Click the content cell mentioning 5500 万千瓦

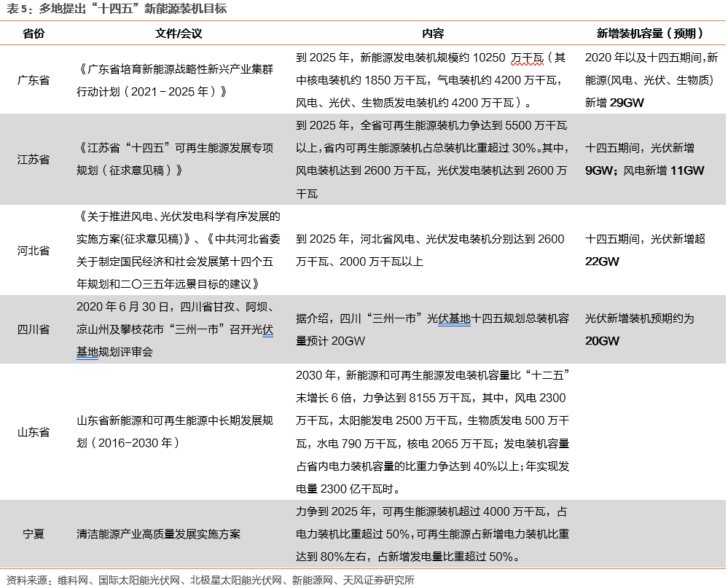point(432,159)
